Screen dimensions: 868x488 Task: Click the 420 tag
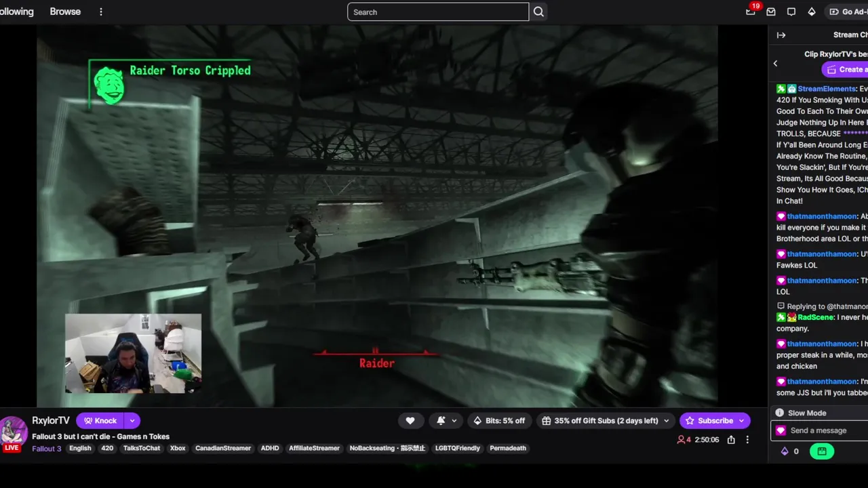click(107, 448)
